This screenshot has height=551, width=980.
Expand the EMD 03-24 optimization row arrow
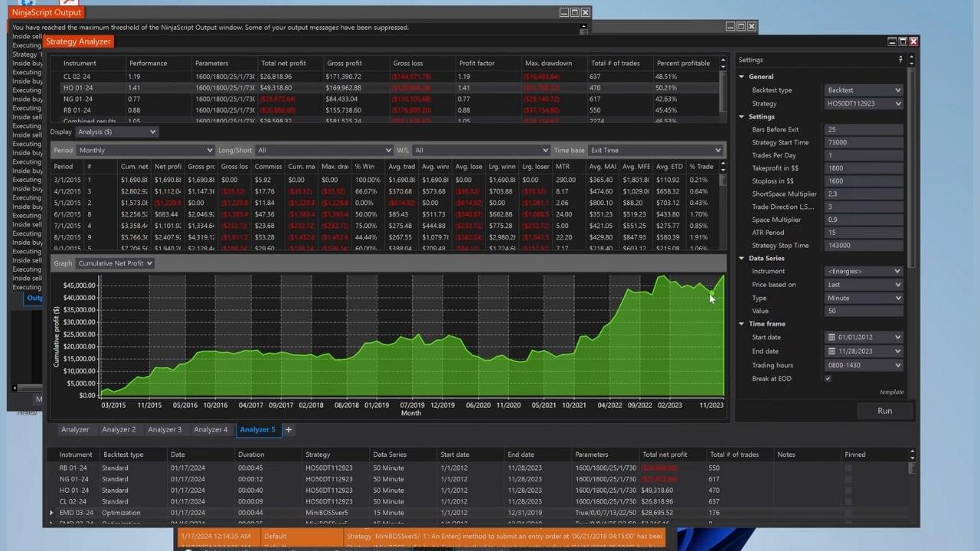click(52, 513)
